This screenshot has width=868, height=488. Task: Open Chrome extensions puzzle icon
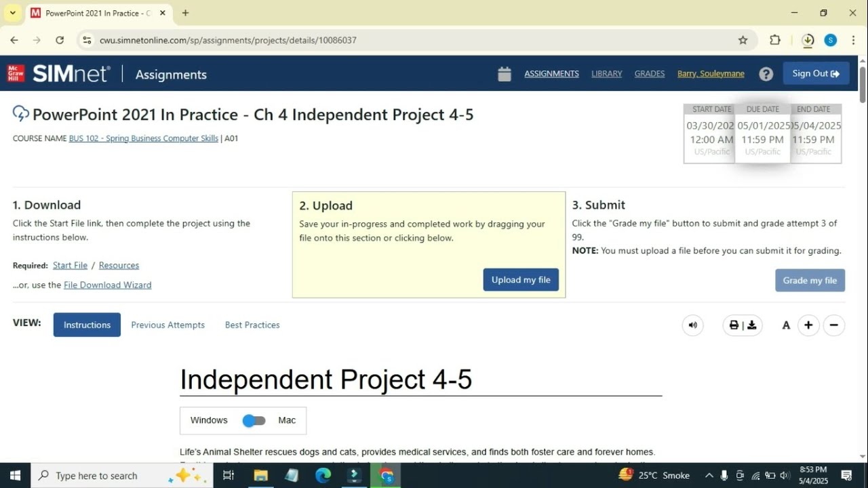click(775, 40)
